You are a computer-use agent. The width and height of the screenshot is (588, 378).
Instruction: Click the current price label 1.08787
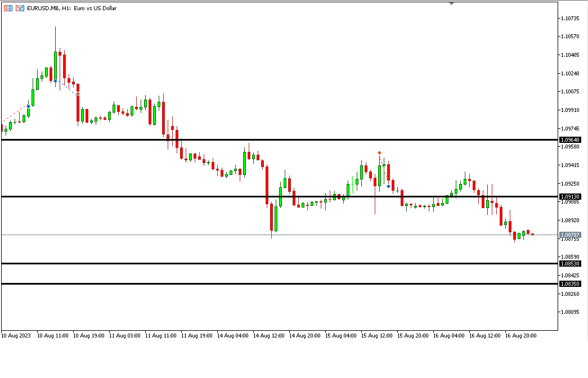[570, 235]
